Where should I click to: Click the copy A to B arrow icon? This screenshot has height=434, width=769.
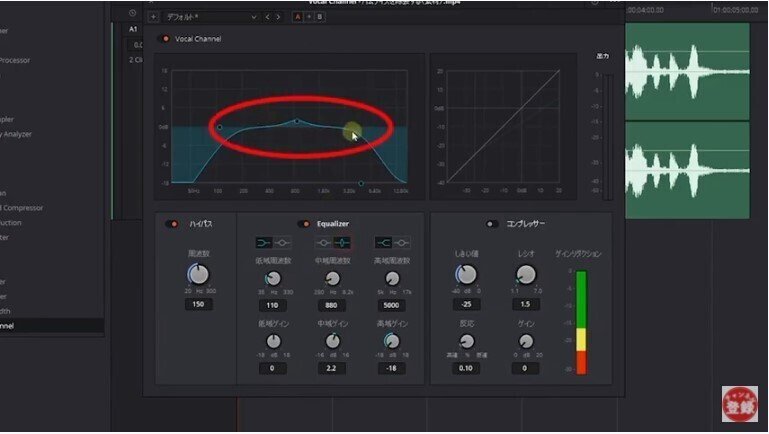(x=309, y=17)
